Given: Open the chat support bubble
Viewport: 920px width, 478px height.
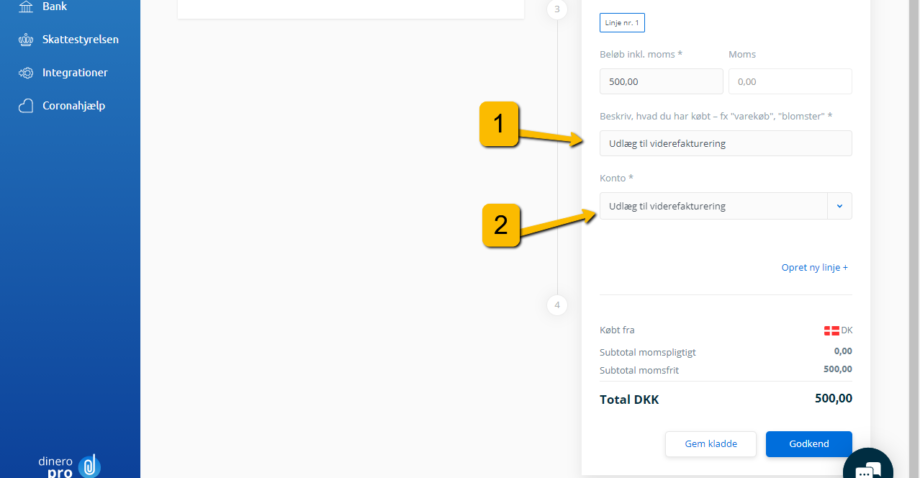Looking at the screenshot, I should [868, 467].
